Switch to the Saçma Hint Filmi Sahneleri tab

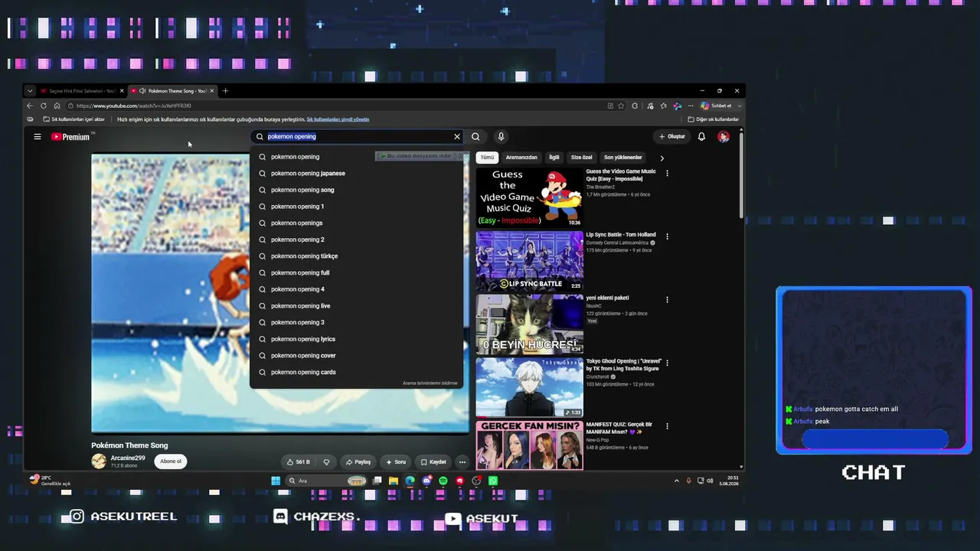pos(82,91)
